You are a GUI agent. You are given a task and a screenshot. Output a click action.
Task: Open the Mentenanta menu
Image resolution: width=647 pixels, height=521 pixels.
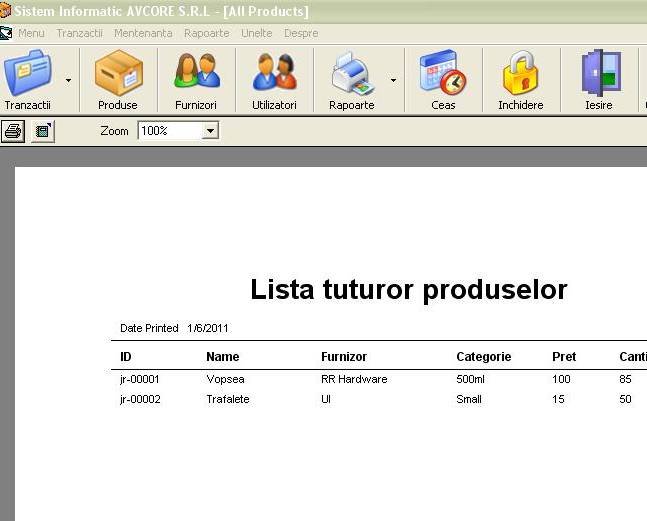[x=143, y=33]
